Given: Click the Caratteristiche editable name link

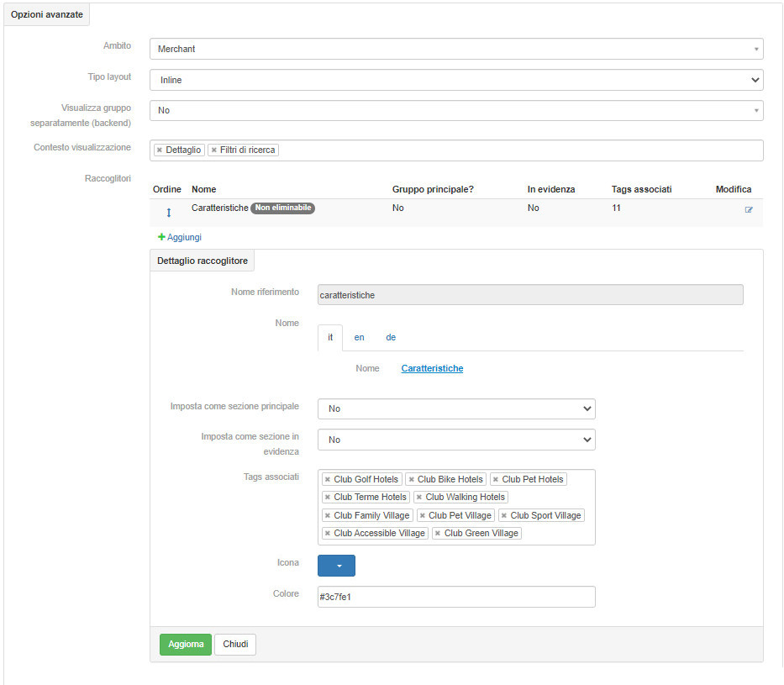Looking at the screenshot, I should 432,368.
